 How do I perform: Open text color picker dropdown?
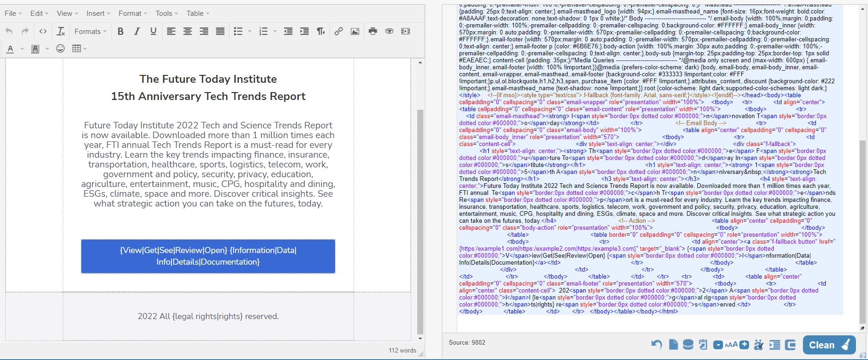pyautogui.click(x=21, y=49)
